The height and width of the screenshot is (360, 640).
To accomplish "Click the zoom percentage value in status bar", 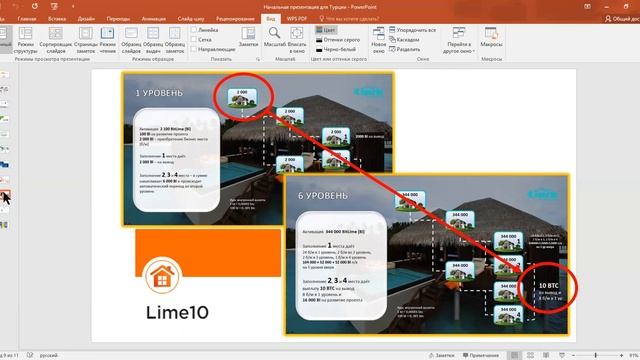I will [x=634, y=356].
